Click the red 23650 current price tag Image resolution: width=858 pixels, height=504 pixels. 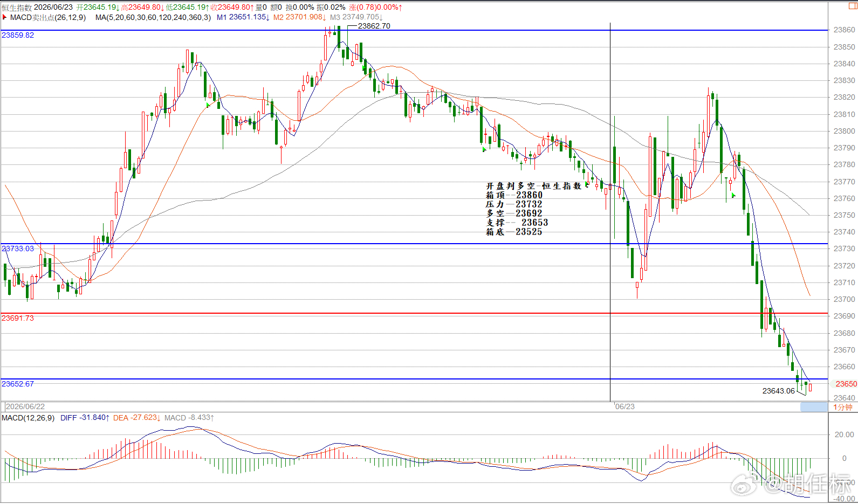coord(846,384)
